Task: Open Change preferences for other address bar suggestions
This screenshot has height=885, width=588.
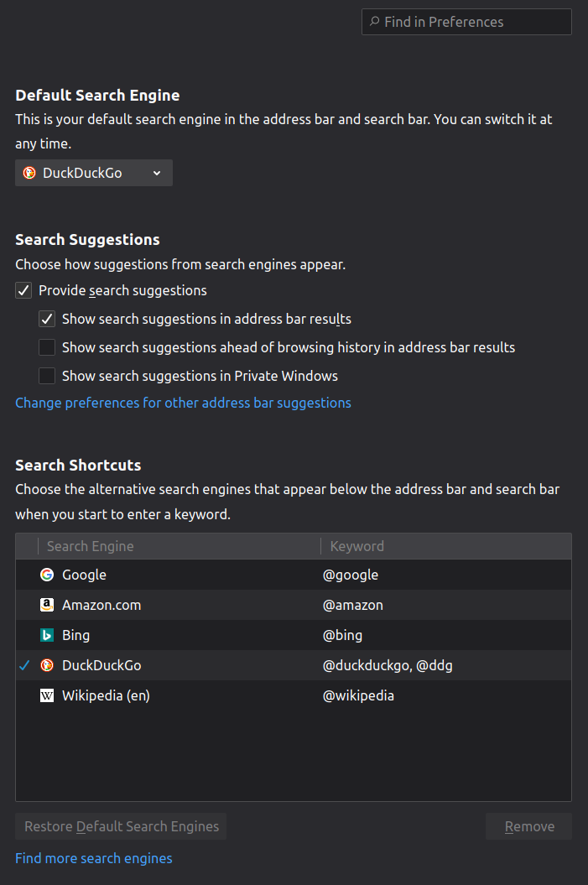Action: (x=183, y=403)
